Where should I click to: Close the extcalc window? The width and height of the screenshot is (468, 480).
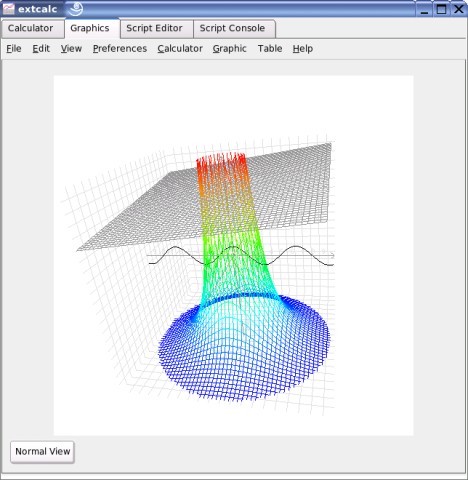(459, 9)
